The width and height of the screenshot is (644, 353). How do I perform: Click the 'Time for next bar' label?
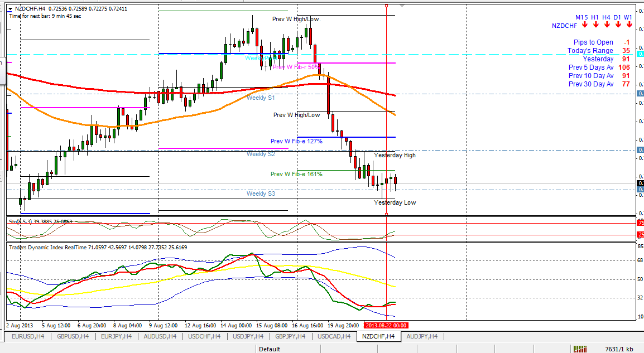[45, 16]
